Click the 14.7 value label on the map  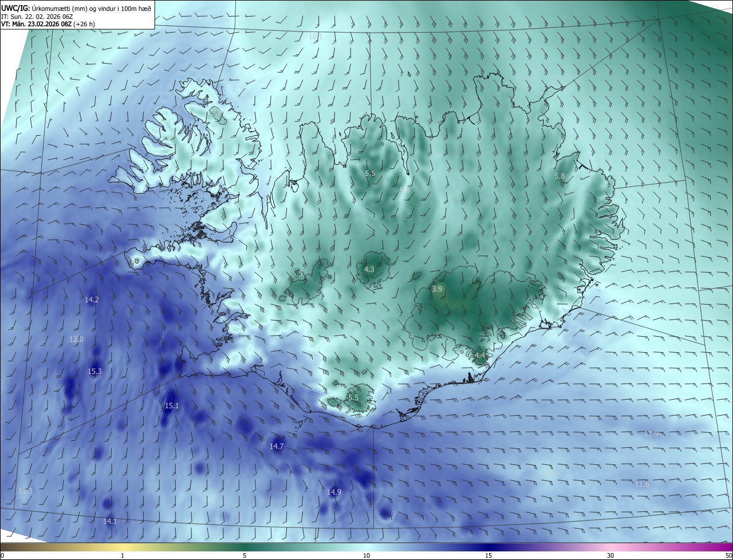(x=277, y=445)
